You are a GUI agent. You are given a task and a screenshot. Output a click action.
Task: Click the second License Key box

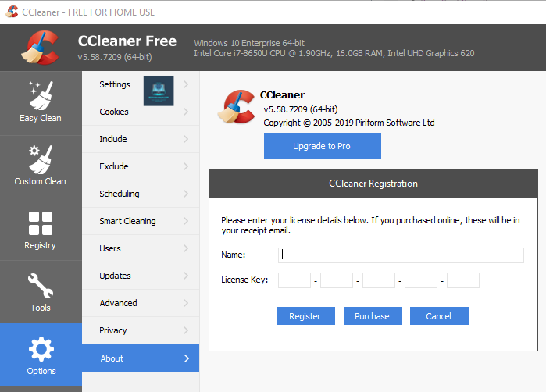(x=337, y=280)
